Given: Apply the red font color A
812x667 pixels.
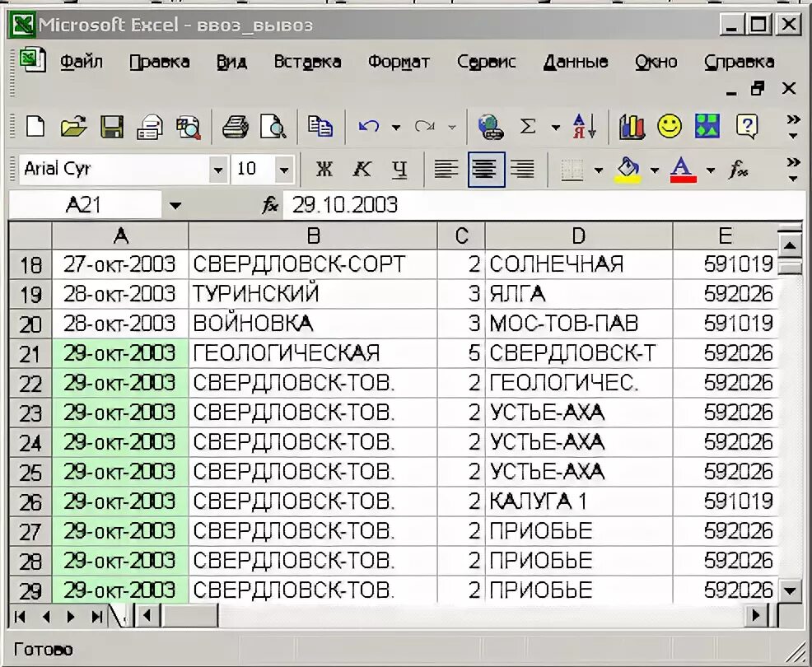Looking at the screenshot, I should point(683,170).
